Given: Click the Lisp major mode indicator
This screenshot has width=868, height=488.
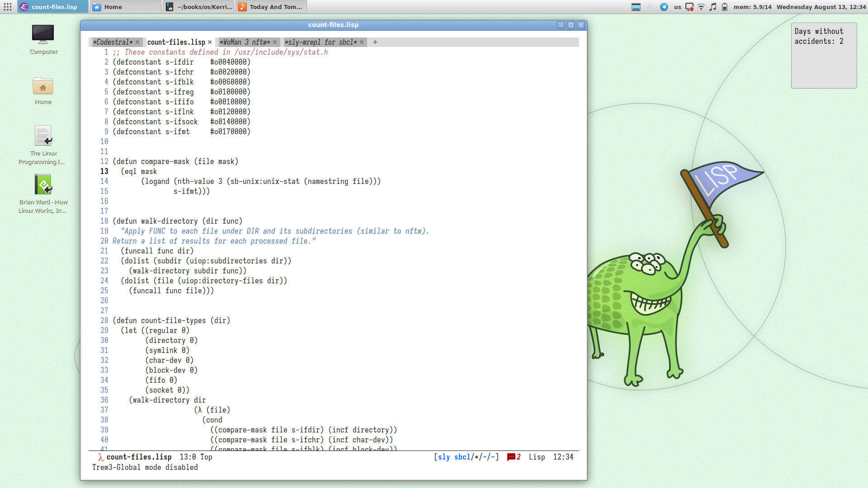Looking at the screenshot, I should coord(537,457).
